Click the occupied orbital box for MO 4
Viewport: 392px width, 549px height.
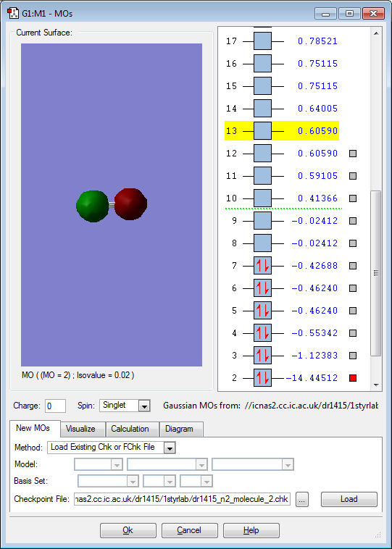(262, 333)
